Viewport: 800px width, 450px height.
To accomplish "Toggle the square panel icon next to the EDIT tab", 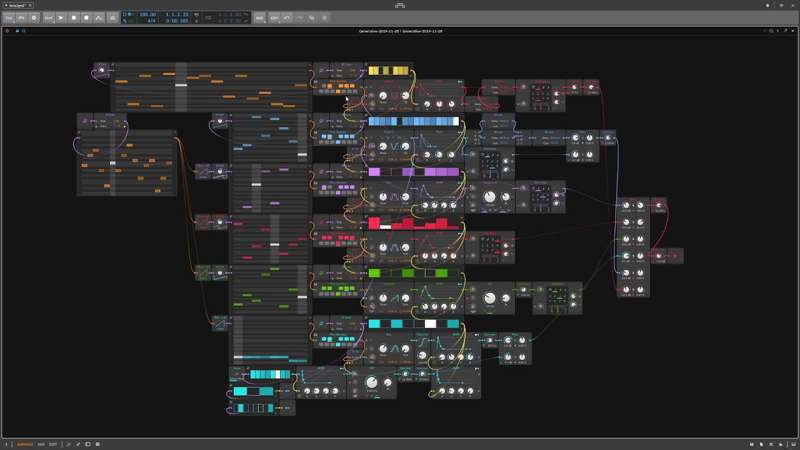I will click(88, 444).
